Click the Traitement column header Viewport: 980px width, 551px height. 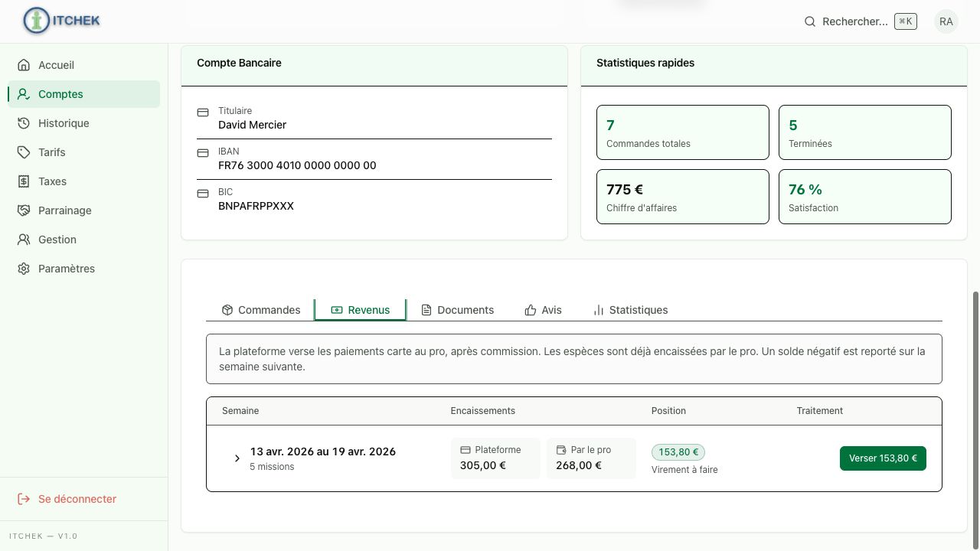[819, 411]
